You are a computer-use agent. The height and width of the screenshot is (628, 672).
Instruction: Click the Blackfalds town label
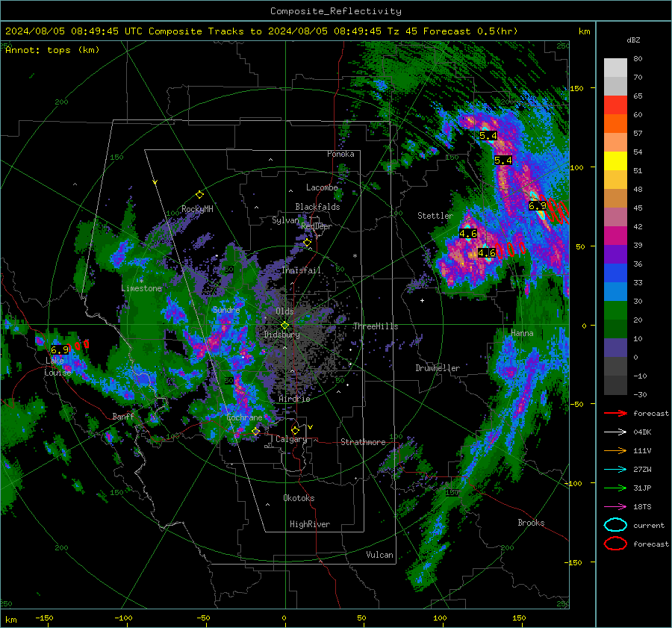(x=317, y=207)
